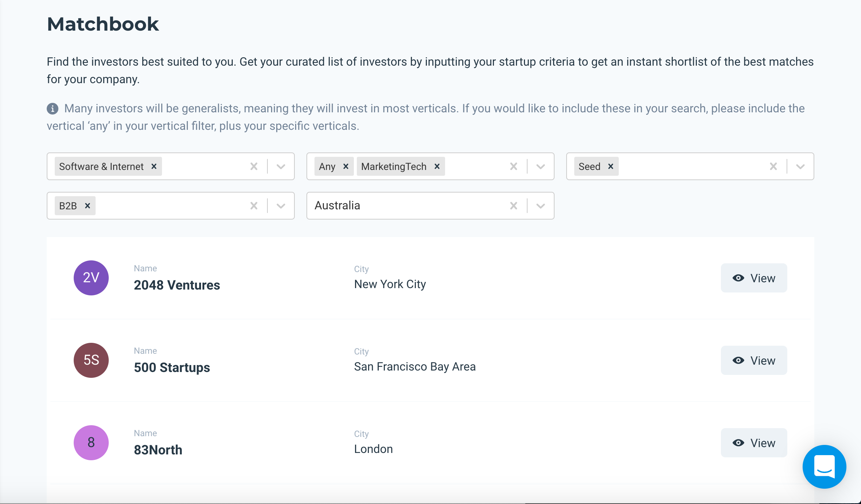Clear all in Software & Internet filter
This screenshot has width=861, height=504.
pyautogui.click(x=254, y=166)
